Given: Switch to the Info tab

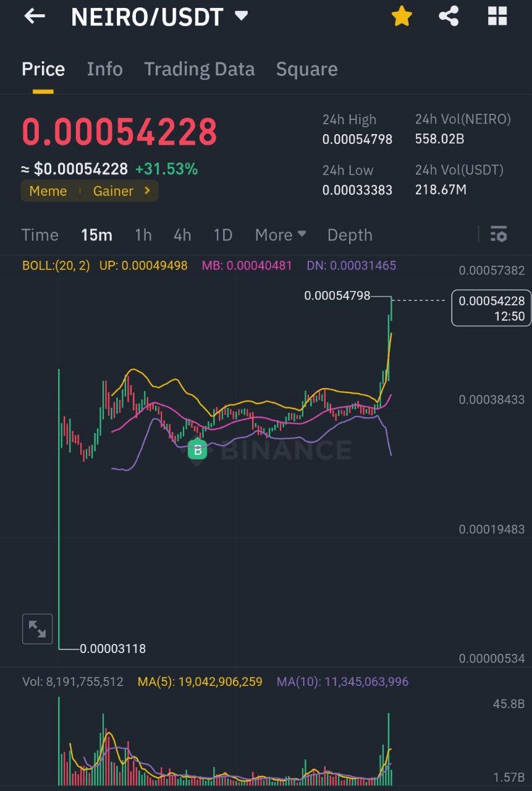Looking at the screenshot, I should point(104,69).
